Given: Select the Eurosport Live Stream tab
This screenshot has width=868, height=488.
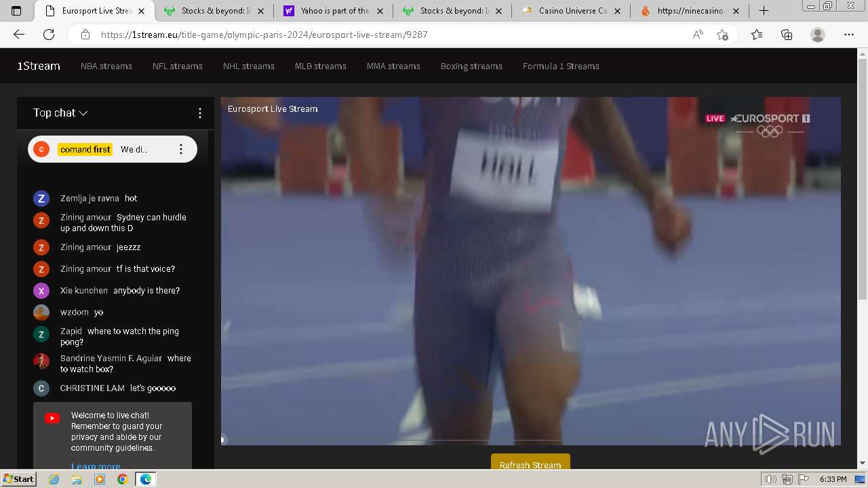Looking at the screenshot, I should [x=95, y=11].
